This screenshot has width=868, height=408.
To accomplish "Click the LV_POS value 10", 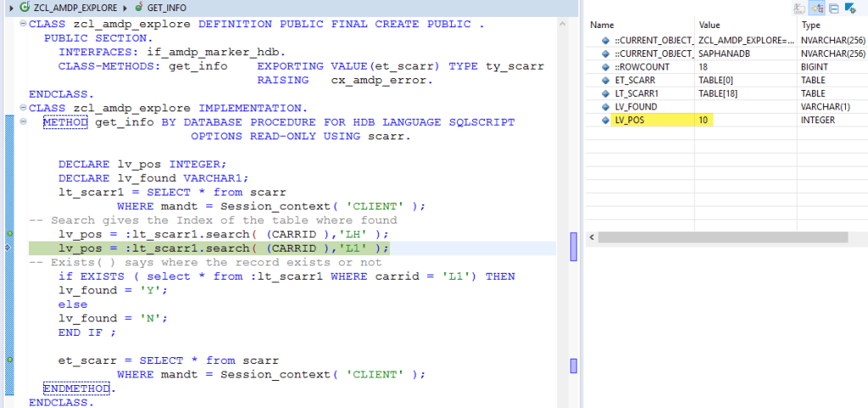I will [x=703, y=121].
